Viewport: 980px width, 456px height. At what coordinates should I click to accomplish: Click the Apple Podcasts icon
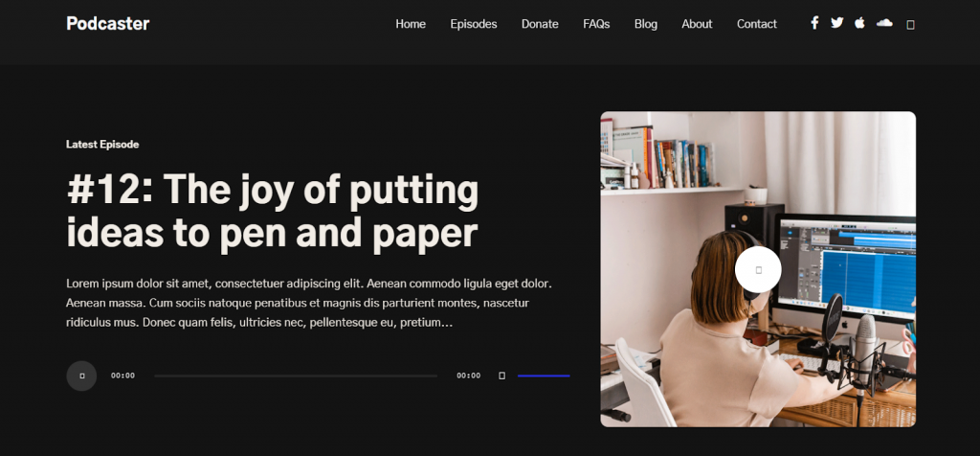point(859,23)
